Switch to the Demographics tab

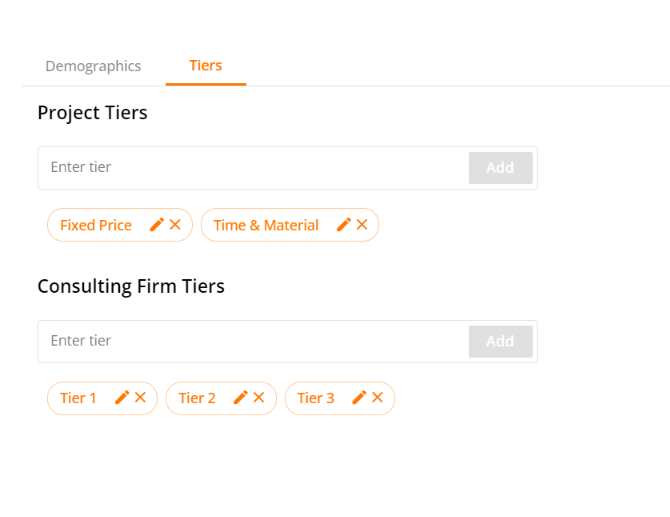pos(93,66)
